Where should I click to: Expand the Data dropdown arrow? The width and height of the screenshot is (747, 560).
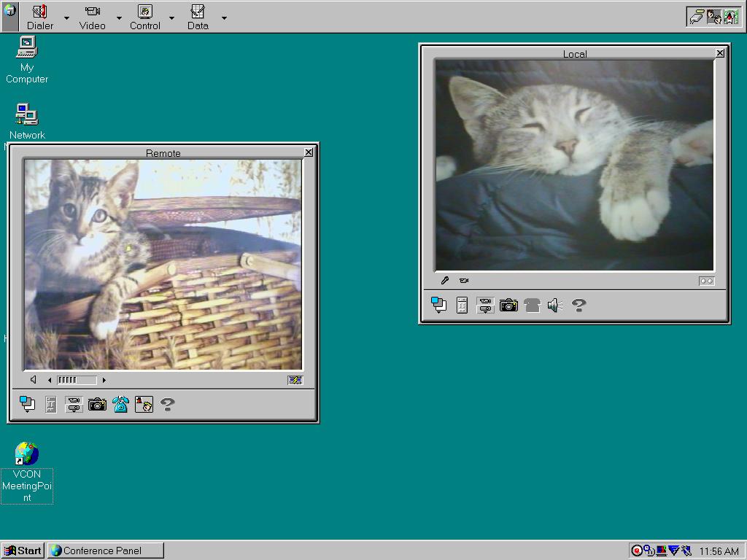point(224,18)
